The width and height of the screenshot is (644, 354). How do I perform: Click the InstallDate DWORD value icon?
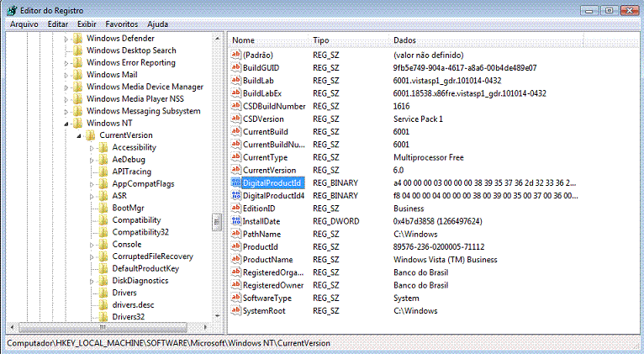235,221
